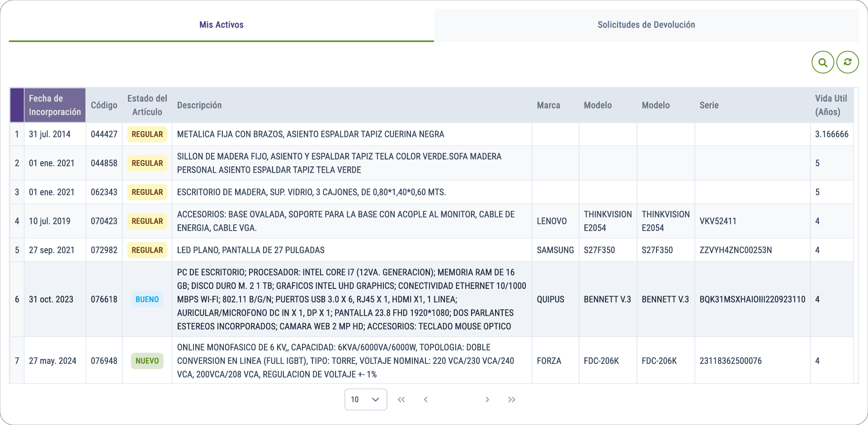Viewport: 868px width, 425px height.
Task: Click the Vida Util (Años) column header
Action: point(830,105)
